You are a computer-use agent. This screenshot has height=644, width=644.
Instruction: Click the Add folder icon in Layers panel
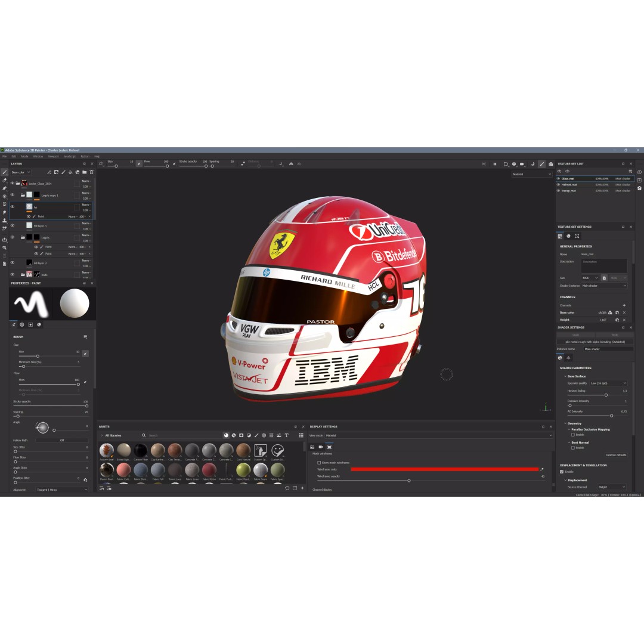click(85, 172)
